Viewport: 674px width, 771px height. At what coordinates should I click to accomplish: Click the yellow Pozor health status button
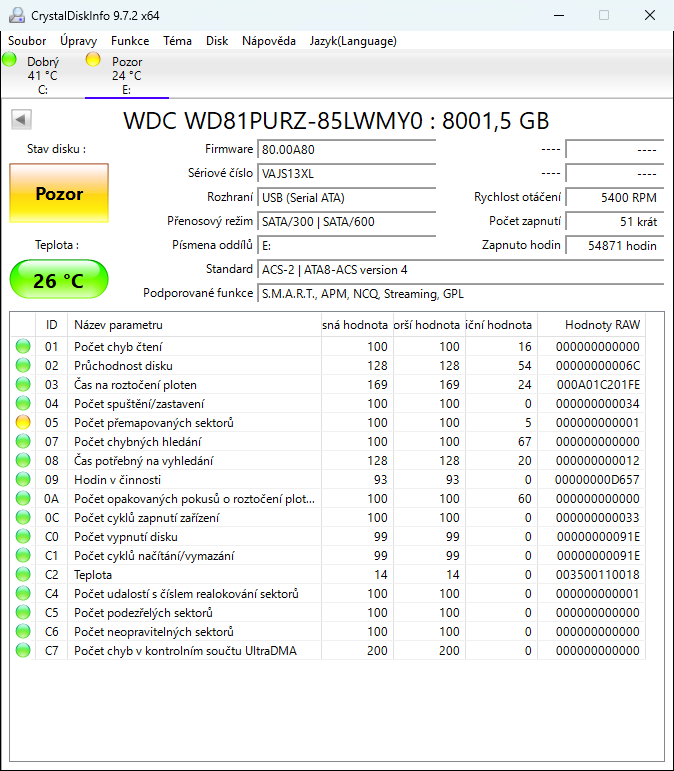point(59,193)
